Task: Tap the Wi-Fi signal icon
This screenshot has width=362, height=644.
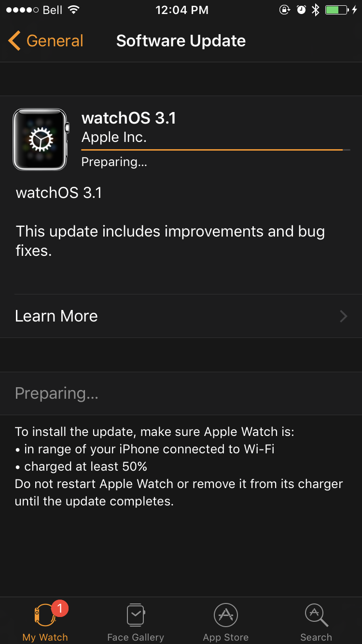Action: [x=73, y=10]
